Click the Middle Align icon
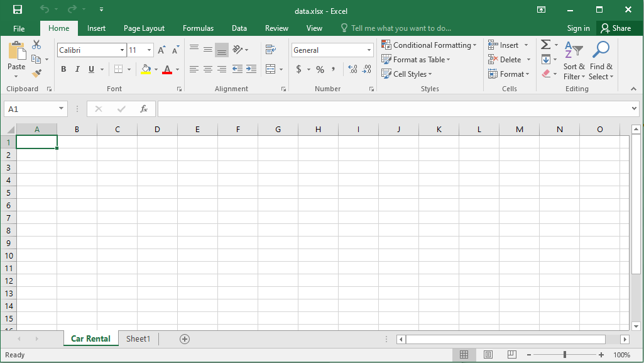 click(x=208, y=50)
